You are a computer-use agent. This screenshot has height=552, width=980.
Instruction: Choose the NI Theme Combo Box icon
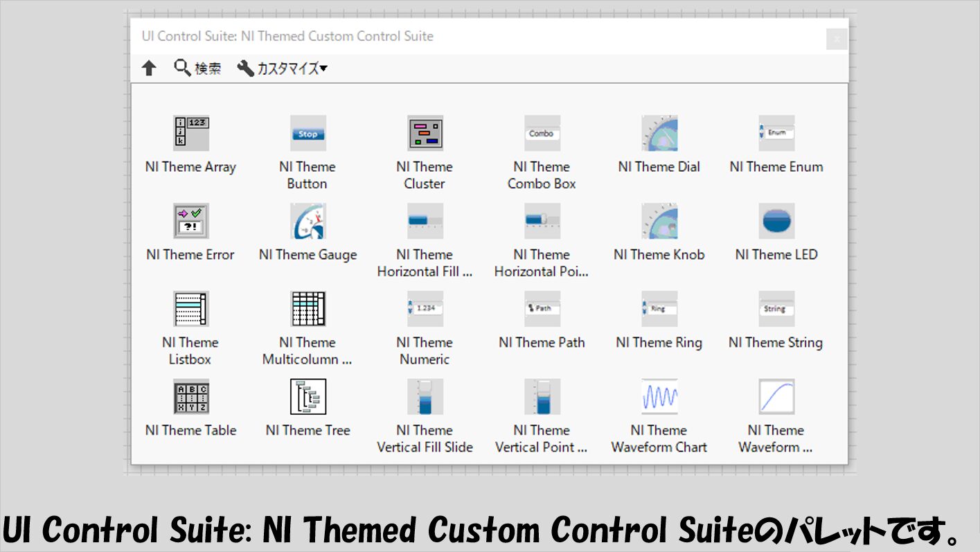(542, 133)
